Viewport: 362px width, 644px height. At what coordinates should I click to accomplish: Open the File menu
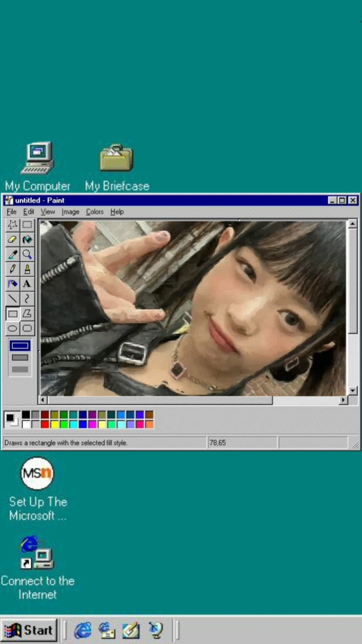[x=11, y=212]
